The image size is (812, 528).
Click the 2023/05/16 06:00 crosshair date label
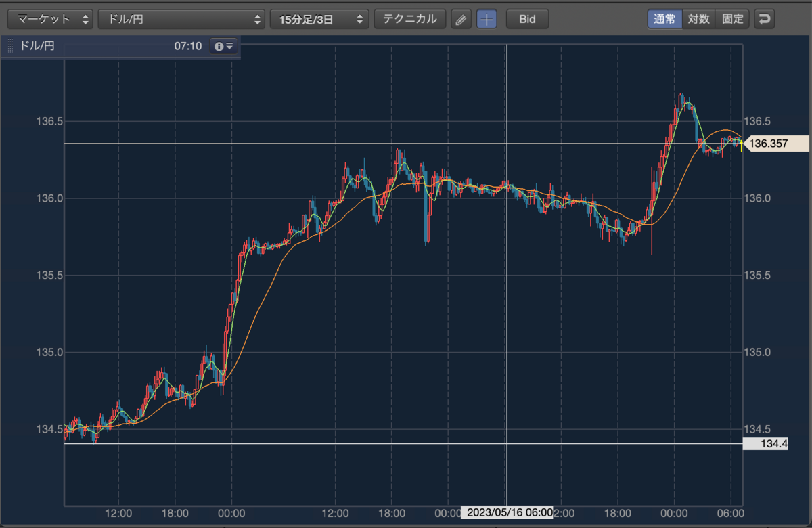[507, 512]
